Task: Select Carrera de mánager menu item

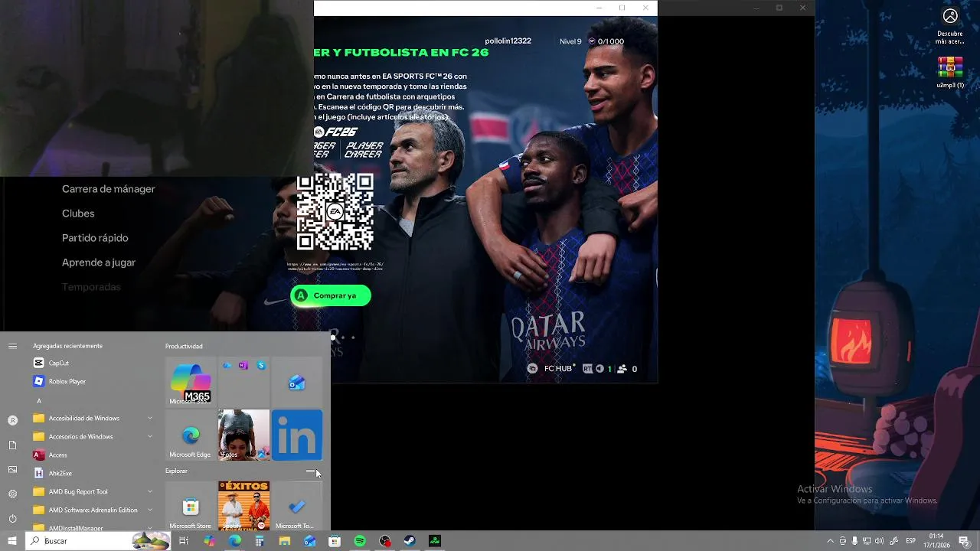Action: click(109, 189)
